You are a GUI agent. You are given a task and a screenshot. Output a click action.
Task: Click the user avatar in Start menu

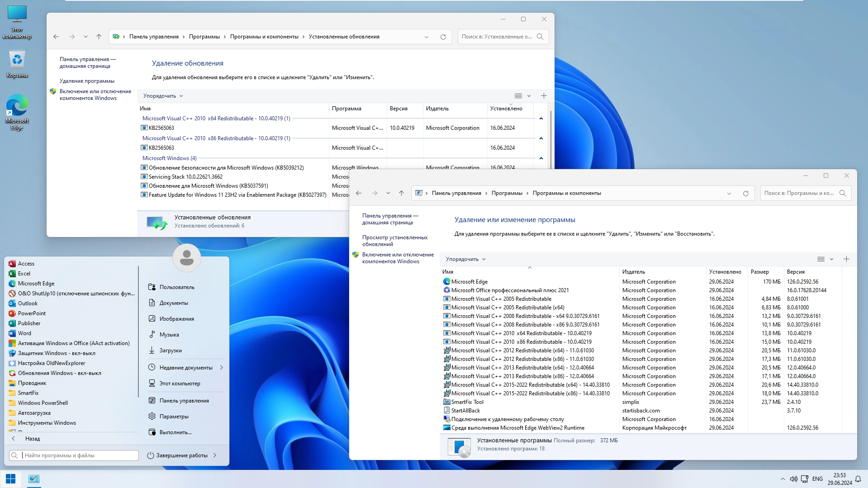(186, 258)
